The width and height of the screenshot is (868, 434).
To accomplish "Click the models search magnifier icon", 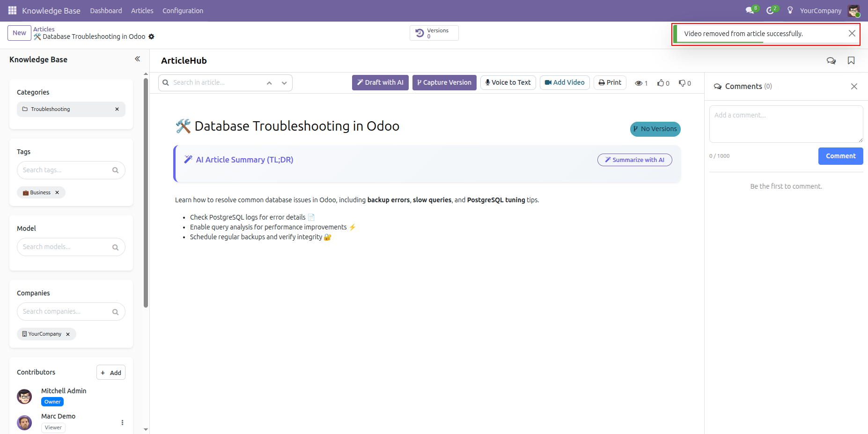I will [115, 247].
